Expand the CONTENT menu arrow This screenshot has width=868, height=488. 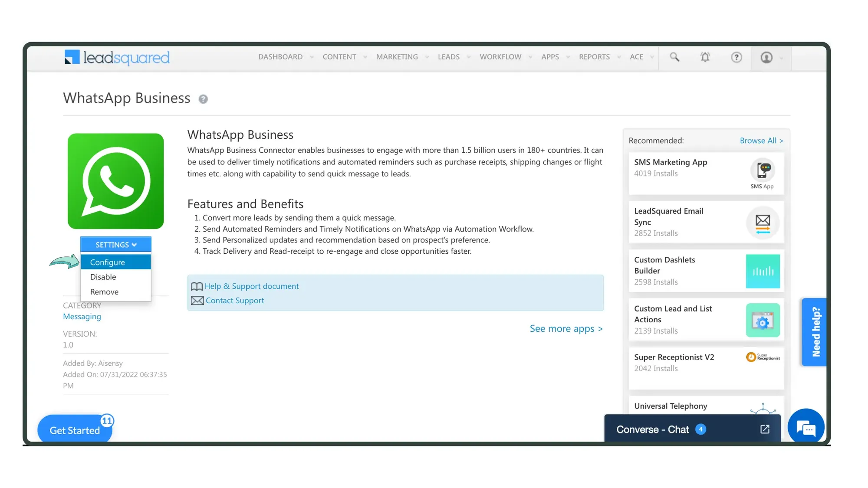365,57
